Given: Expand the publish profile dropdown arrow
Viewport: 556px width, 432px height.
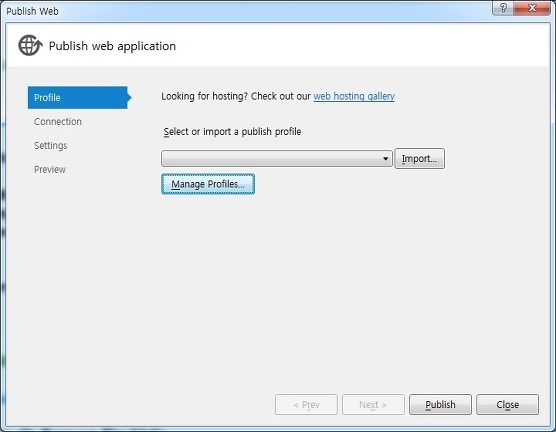Looking at the screenshot, I should [385, 159].
